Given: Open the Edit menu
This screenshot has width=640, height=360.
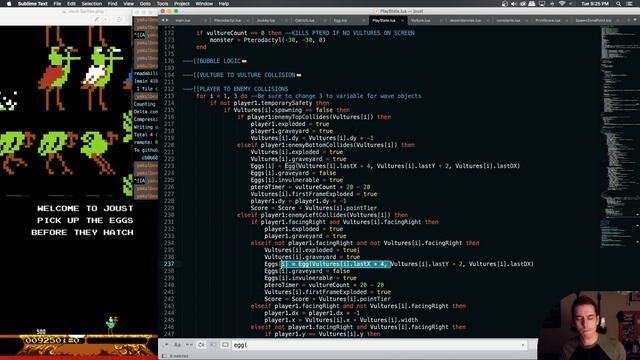Looking at the screenshot, I should pos(71,4).
